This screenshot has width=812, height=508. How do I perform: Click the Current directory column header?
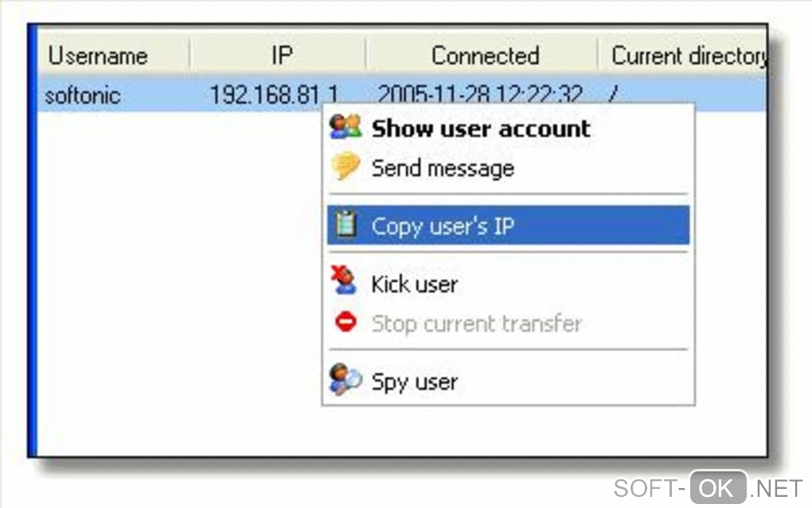pyautogui.click(x=682, y=55)
